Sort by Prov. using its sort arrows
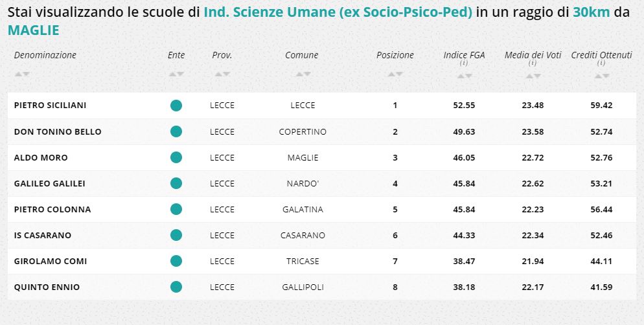 222,74
